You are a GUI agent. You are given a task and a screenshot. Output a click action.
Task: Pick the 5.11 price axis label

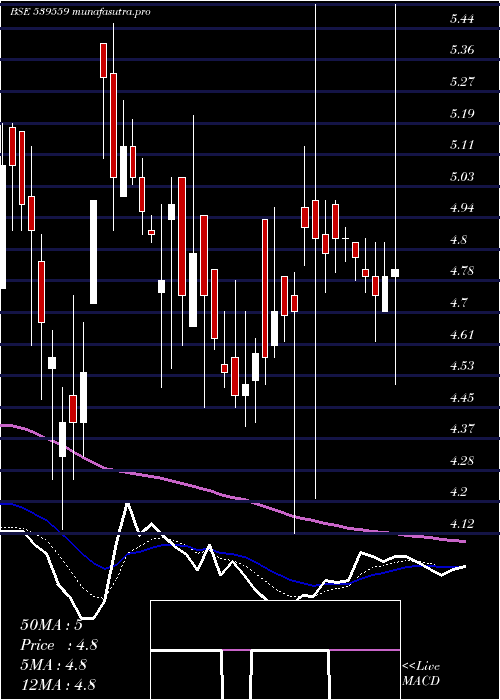click(462, 145)
